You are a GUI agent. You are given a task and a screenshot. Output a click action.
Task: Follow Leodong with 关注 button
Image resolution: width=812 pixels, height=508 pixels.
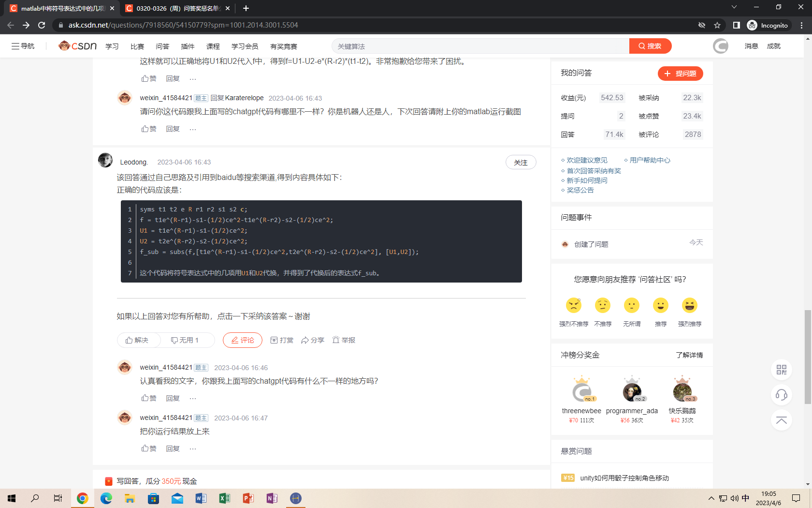(521, 163)
